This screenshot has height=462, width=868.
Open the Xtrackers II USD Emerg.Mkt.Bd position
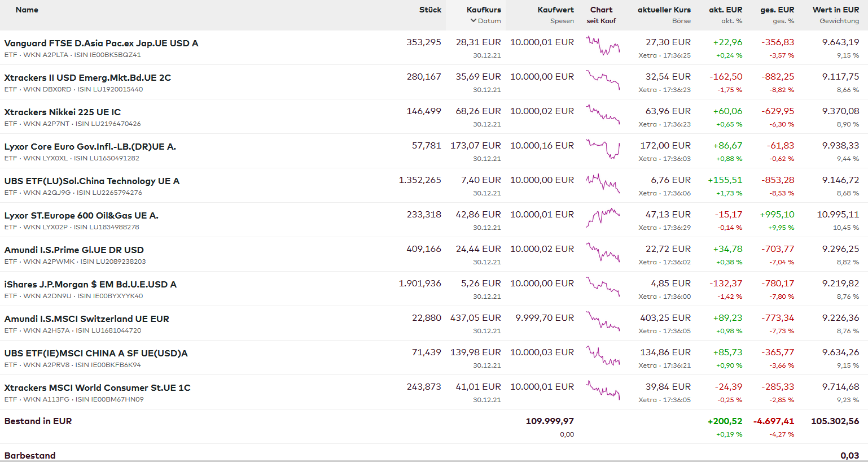(x=87, y=78)
